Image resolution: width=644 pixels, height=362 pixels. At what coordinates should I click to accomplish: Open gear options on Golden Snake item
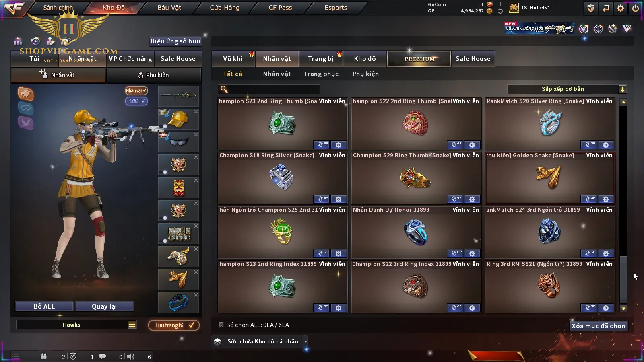[x=606, y=199]
